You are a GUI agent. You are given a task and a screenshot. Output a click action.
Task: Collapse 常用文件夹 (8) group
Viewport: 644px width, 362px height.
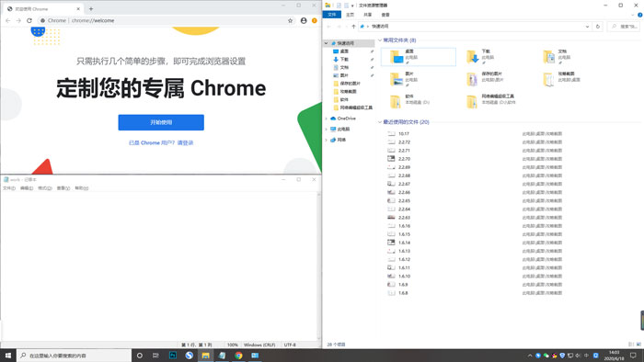point(379,40)
